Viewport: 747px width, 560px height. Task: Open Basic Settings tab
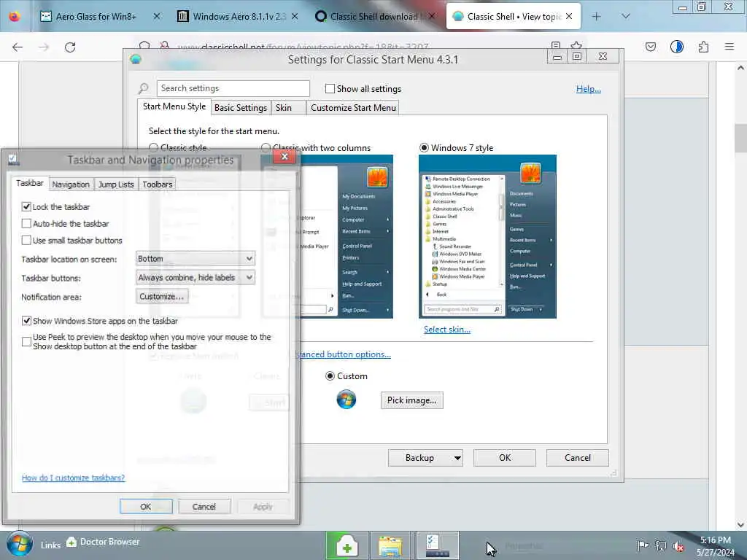point(241,108)
